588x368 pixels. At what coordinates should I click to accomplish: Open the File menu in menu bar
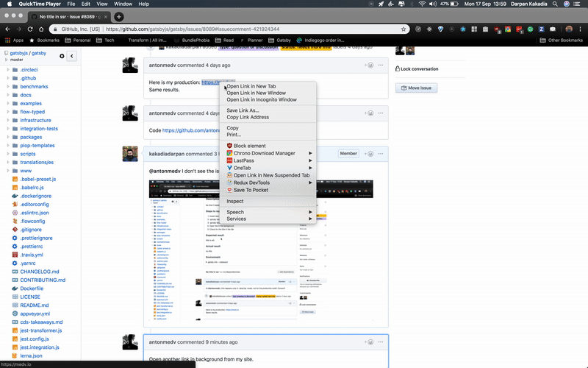(71, 4)
